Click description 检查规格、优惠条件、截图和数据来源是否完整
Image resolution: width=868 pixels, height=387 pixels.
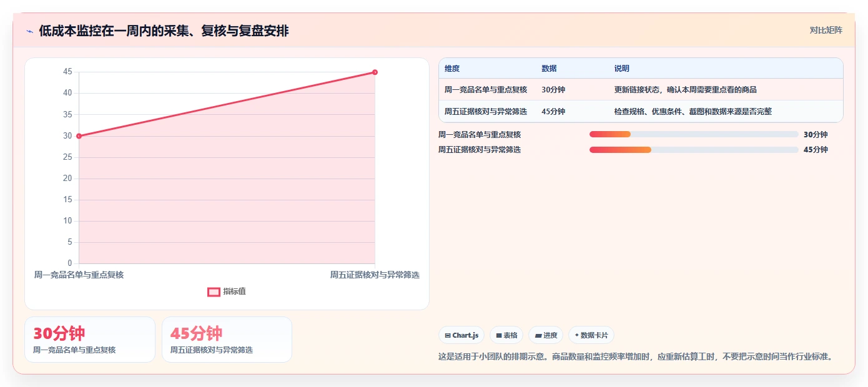click(x=693, y=112)
